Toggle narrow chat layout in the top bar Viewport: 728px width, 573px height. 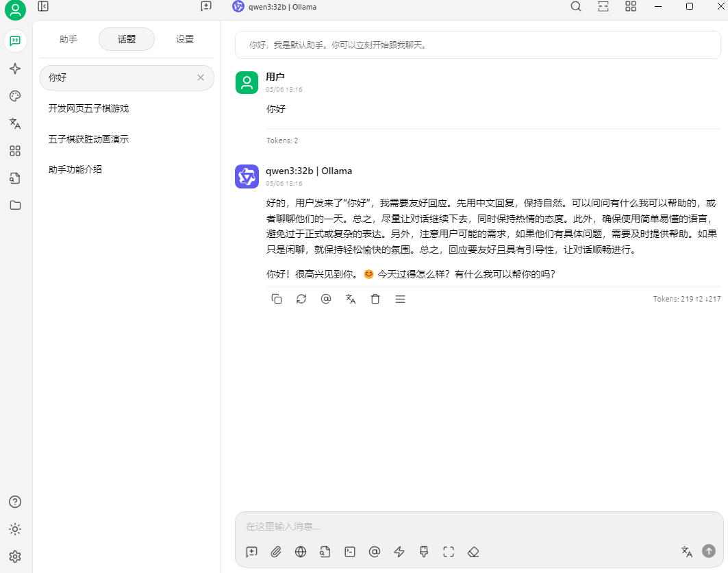click(603, 6)
